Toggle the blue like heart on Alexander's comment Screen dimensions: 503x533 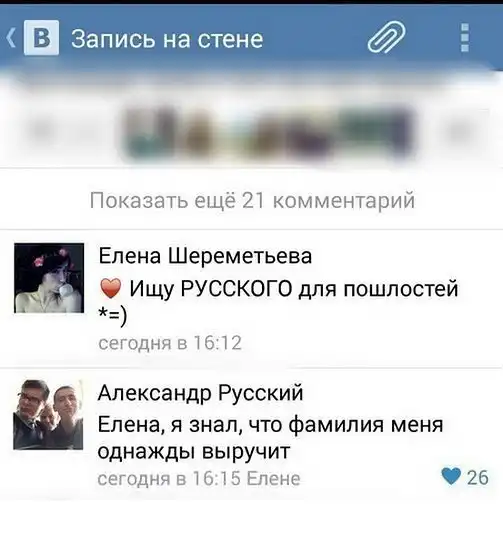coord(451,476)
